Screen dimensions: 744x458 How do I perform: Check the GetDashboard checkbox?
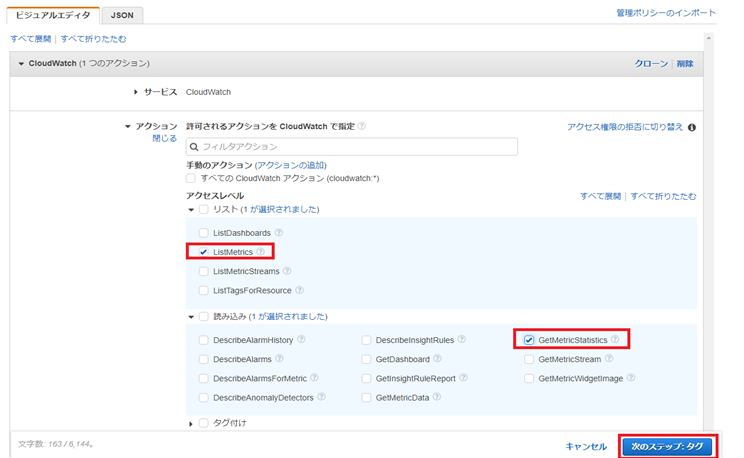366,359
